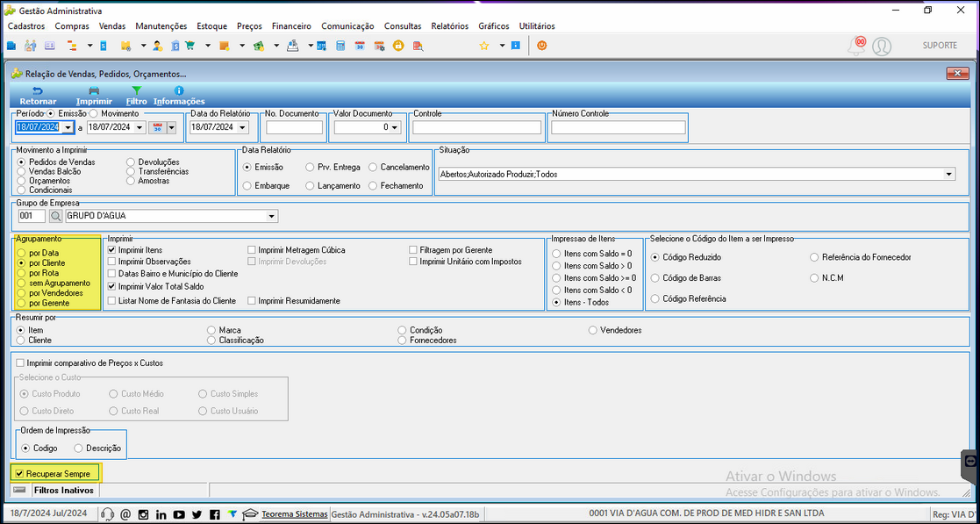The width and height of the screenshot is (980, 524).
Task: Toggle Recuperar Sempre checkbox
Action: click(19, 474)
